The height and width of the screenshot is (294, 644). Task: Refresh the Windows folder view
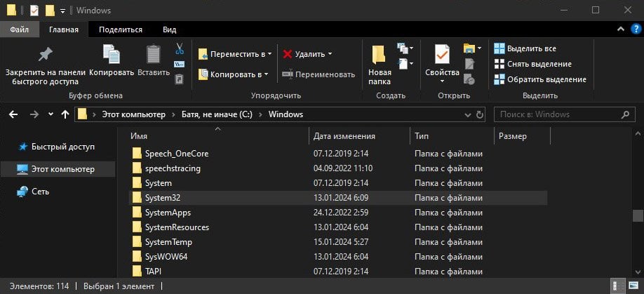(x=479, y=114)
